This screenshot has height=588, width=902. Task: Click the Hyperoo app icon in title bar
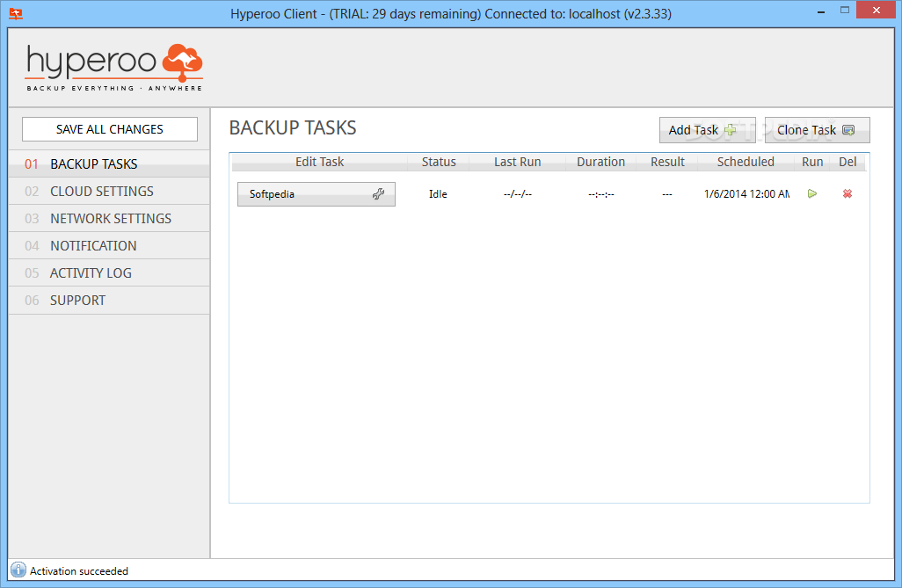coord(16,14)
